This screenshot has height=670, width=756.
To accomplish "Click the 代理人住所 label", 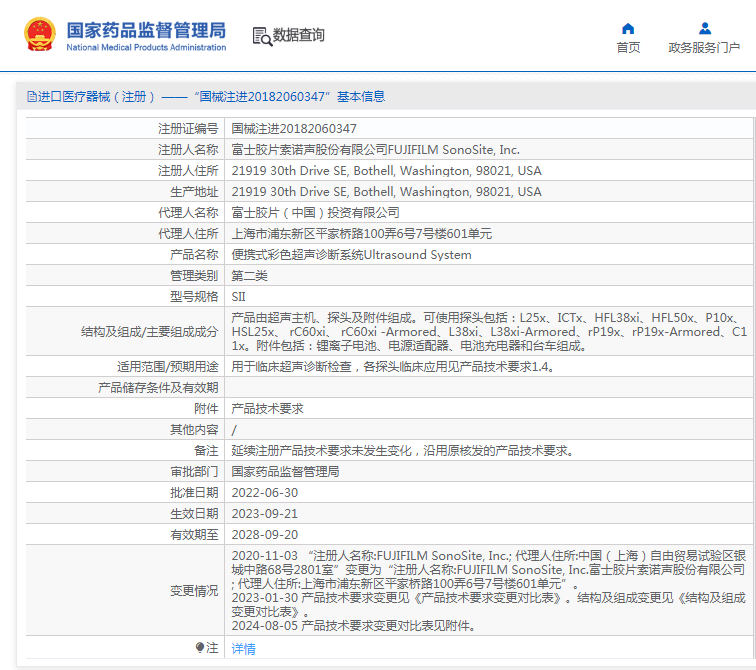I will click(188, 234).
